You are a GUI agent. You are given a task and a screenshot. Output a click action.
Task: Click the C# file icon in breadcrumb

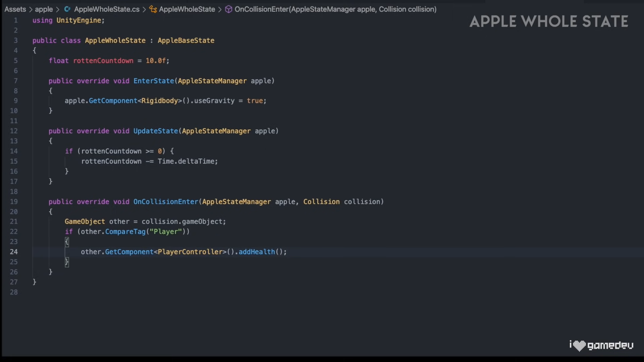click(x=67, y=9)
